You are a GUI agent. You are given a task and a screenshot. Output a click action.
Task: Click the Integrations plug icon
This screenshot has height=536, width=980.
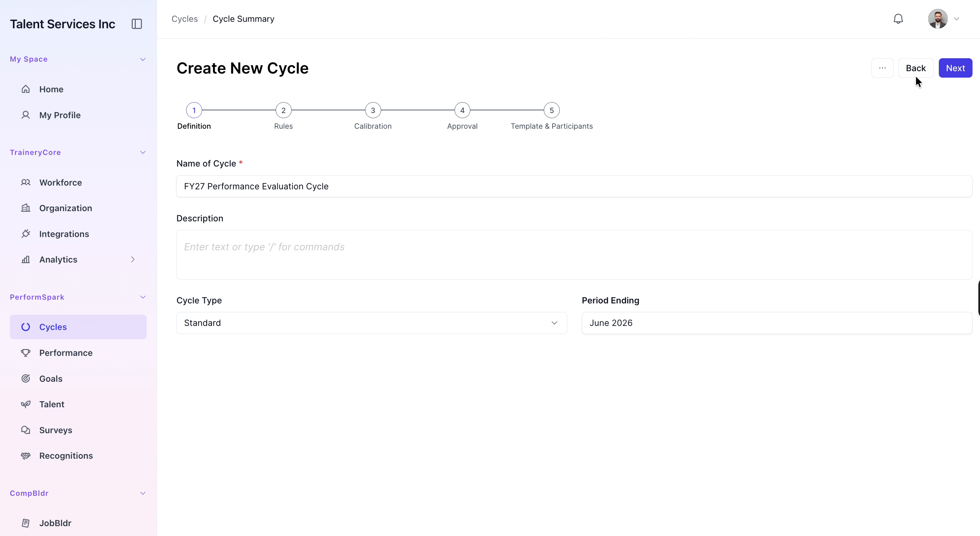tap(26, 234)
